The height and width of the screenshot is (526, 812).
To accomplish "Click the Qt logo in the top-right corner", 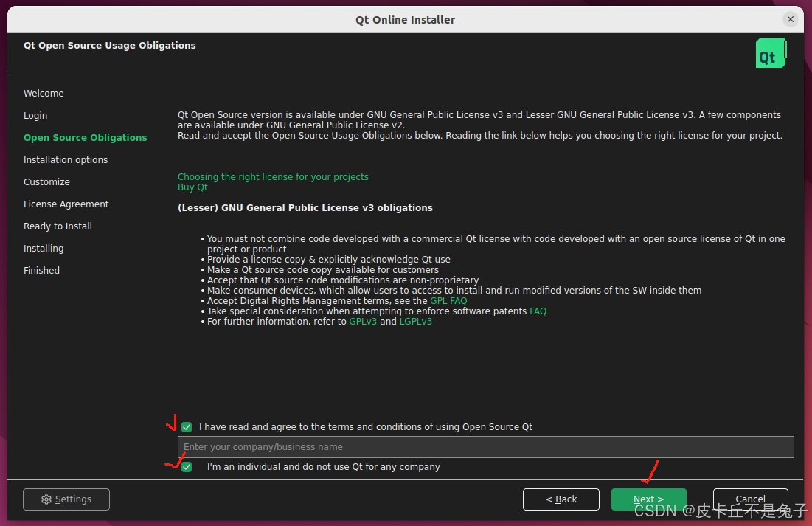I will tap(770, 53).
